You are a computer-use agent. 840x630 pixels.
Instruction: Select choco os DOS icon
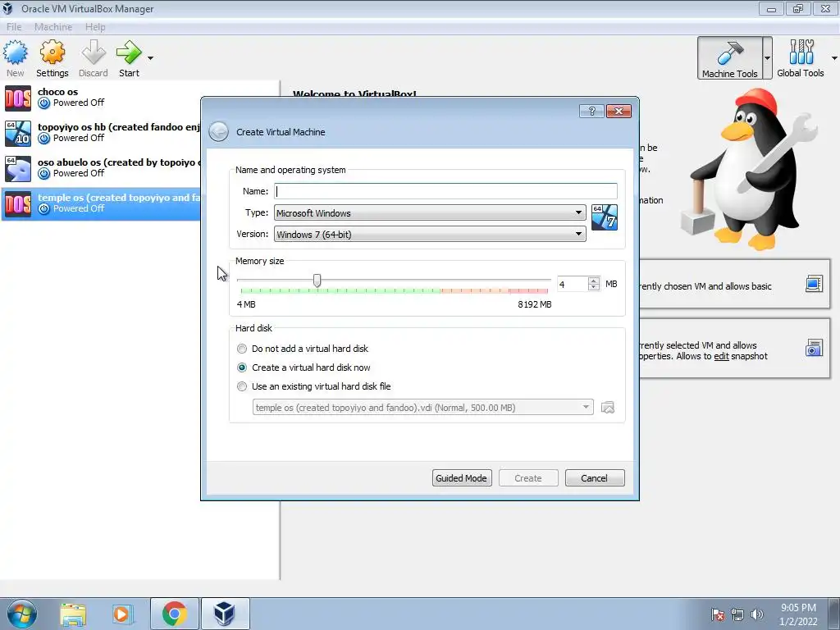point(18,98)
